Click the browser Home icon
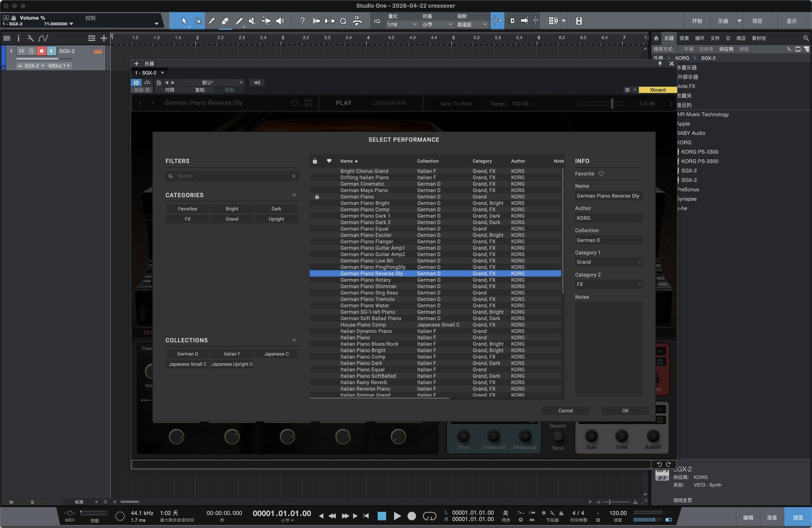 656,38
